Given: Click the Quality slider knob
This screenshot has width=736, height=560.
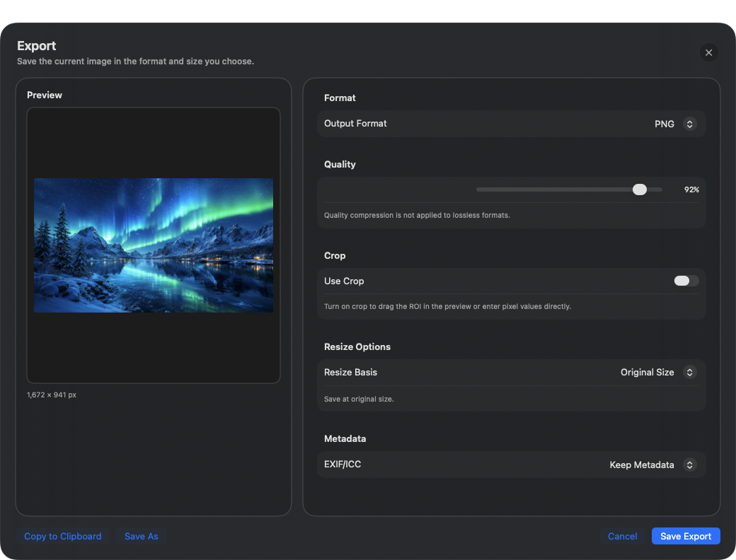Looking at the screenshot, I should point(639,189).
